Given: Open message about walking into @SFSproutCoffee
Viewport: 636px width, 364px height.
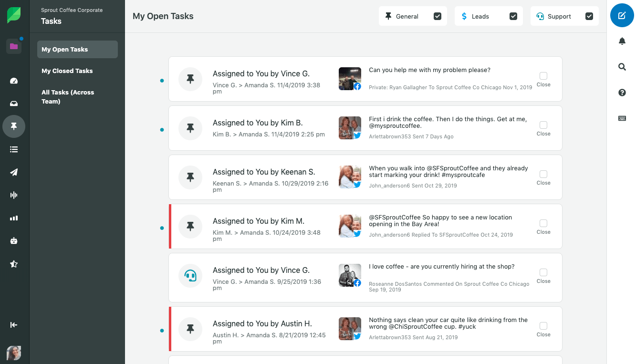Looking at the screenshot, I should pyautogui.click(x=448, y=172).
